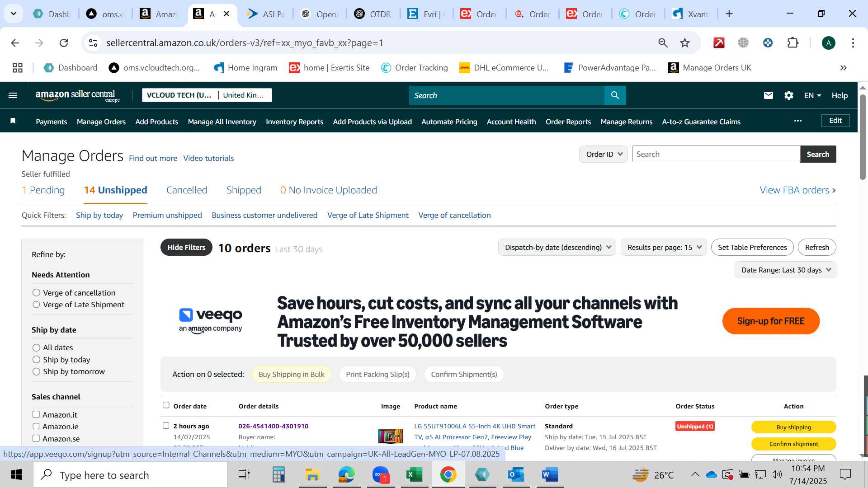Image resolution: width=868 pixels, height=488 pixels.
Task: Open Outlook from the taskbar
Action: click(516, 474)
